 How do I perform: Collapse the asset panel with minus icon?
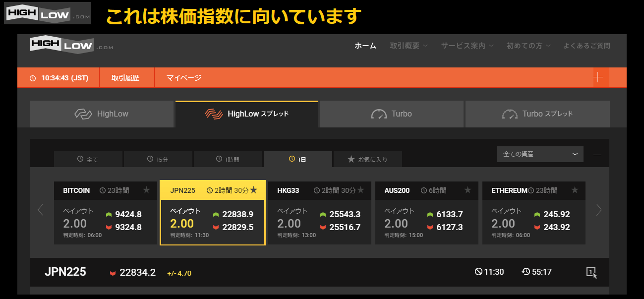click(597, 155)
